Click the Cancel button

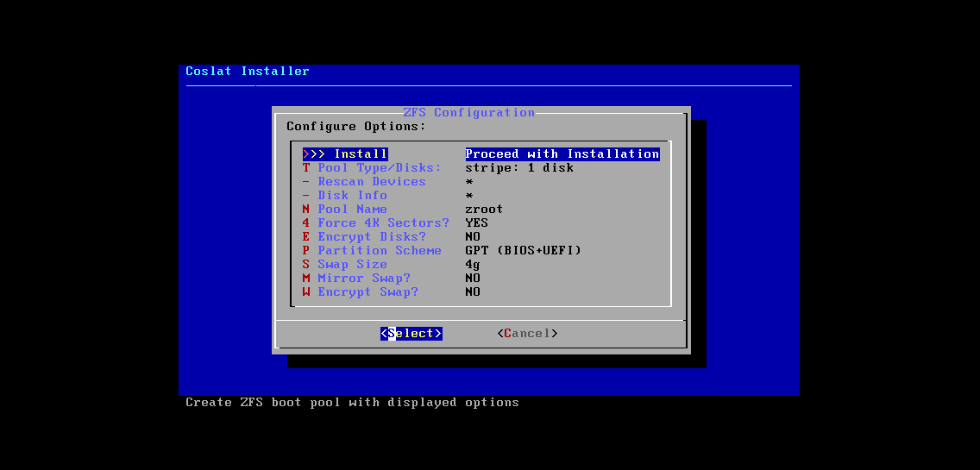point(527,333)
